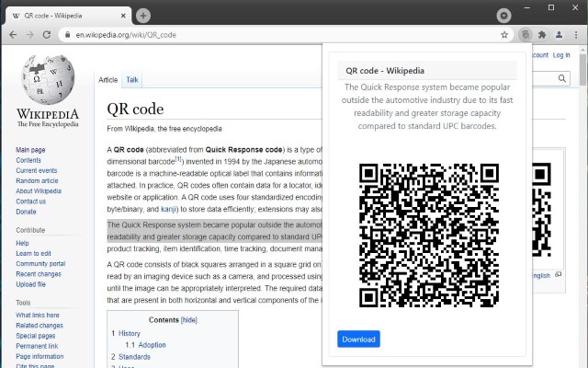The width and height of the screenshot is (588, 368).
Task: Open About Wikipedia link
Action: pyautogui.click(x=39, y=190)
